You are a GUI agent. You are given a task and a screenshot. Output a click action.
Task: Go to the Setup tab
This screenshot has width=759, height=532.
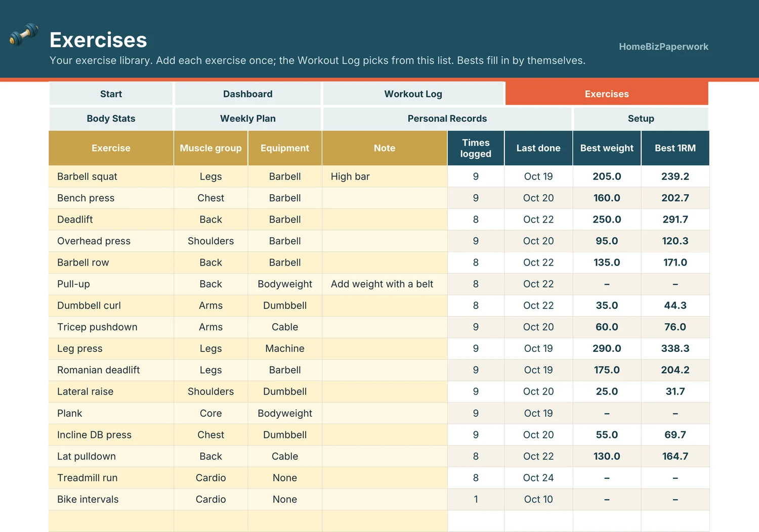click(641, 118)
